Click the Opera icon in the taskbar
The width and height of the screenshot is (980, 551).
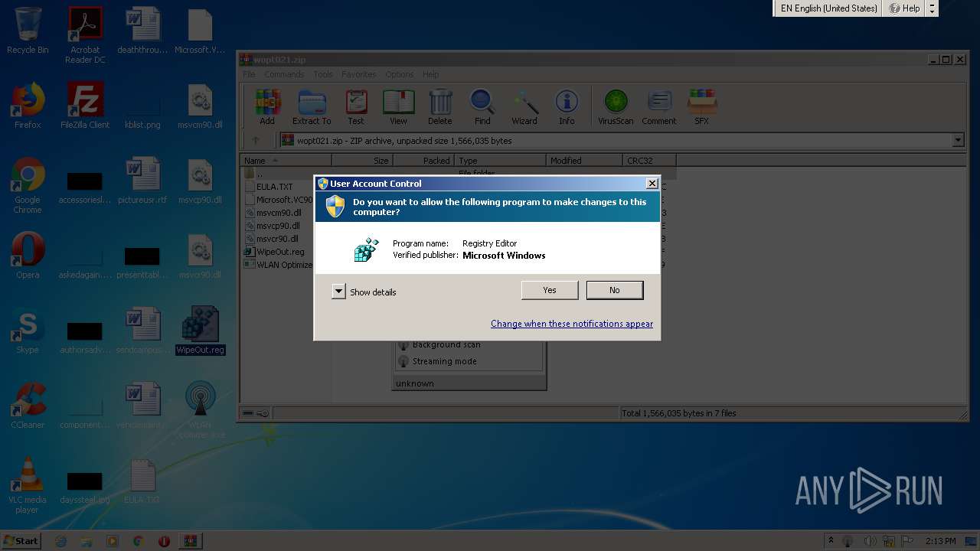coord(164,541)
